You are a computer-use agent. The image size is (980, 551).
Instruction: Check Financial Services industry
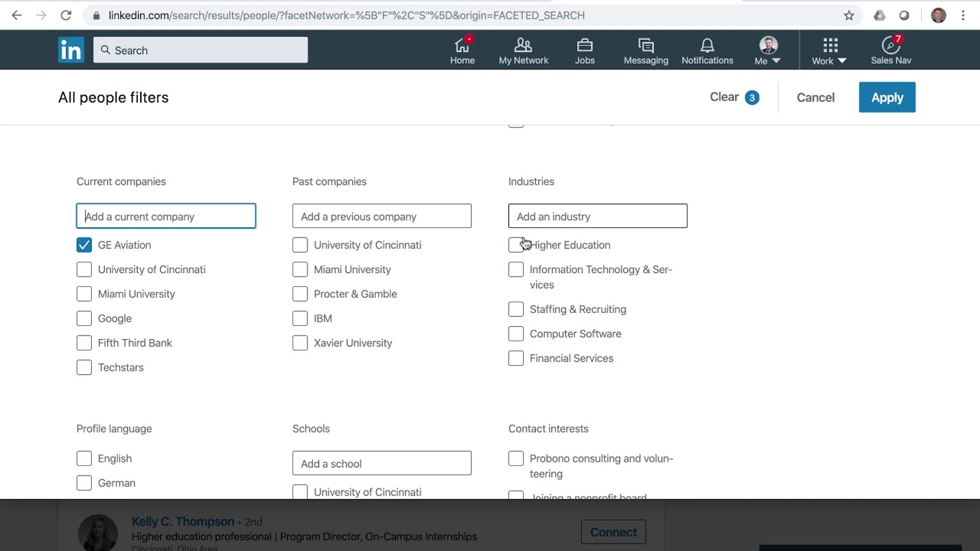pos(516,358)
